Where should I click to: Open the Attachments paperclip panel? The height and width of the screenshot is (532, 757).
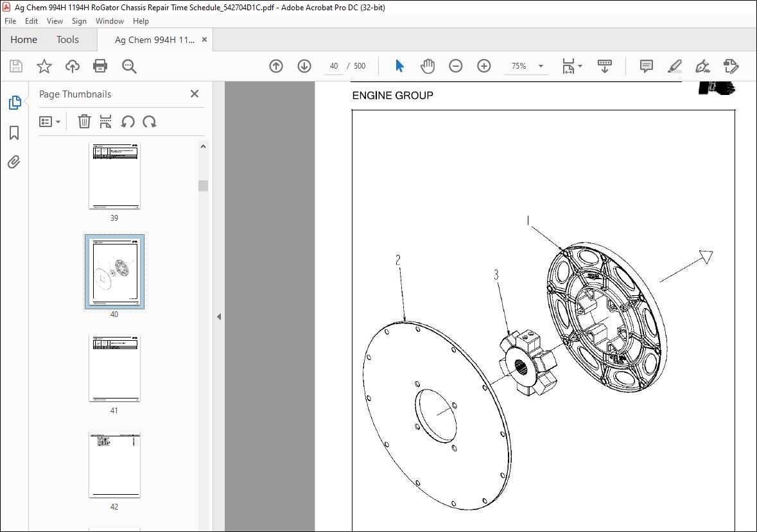click(x=14, y=162)
